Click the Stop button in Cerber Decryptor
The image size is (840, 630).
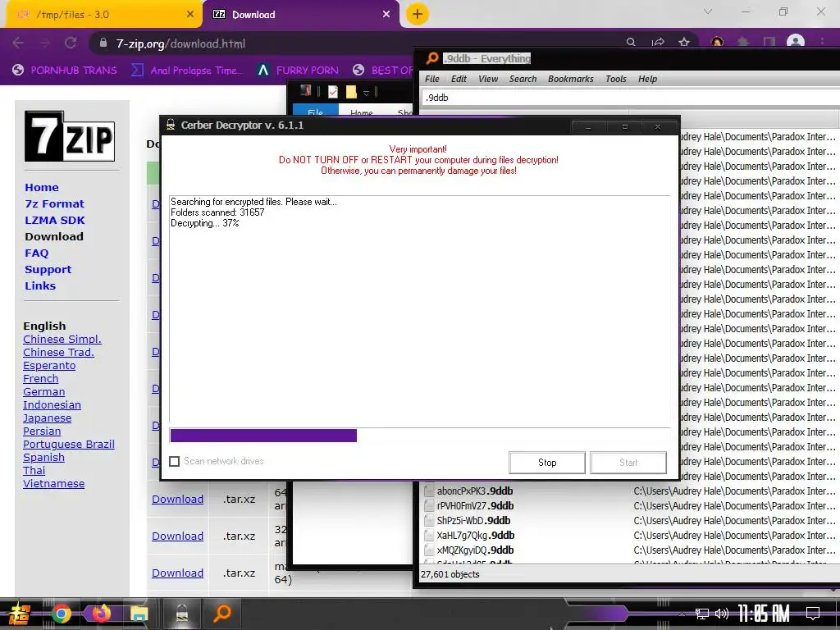[547, 463]
